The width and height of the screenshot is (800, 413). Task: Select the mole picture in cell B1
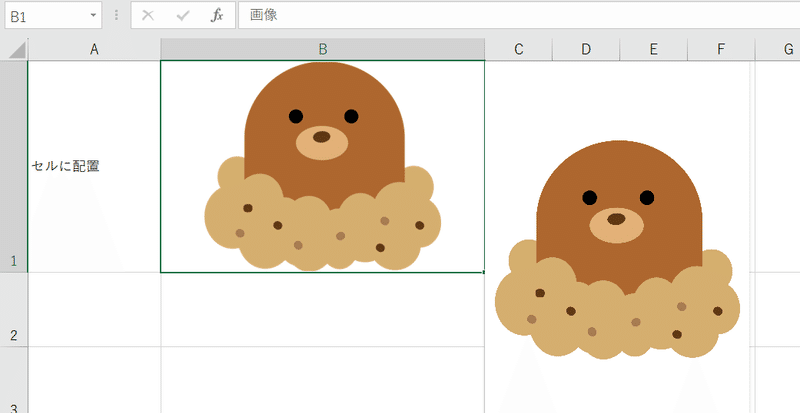coord(322,166)
